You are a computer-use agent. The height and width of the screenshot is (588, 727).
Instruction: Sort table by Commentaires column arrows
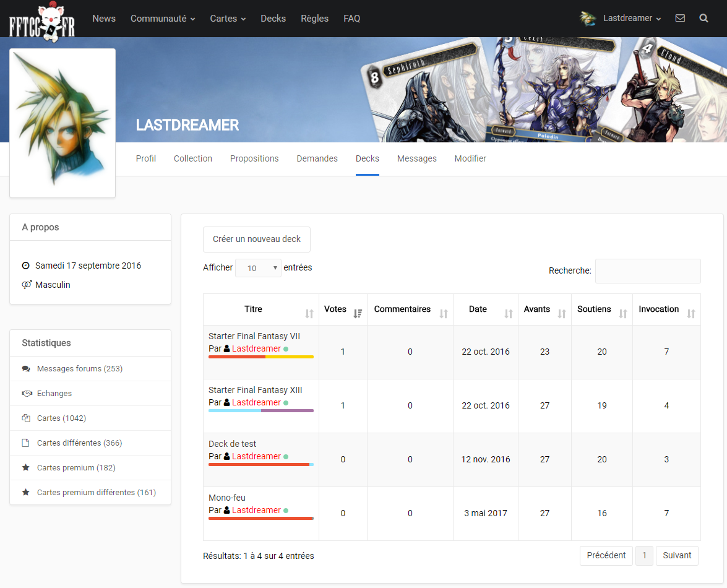(443, 314)
